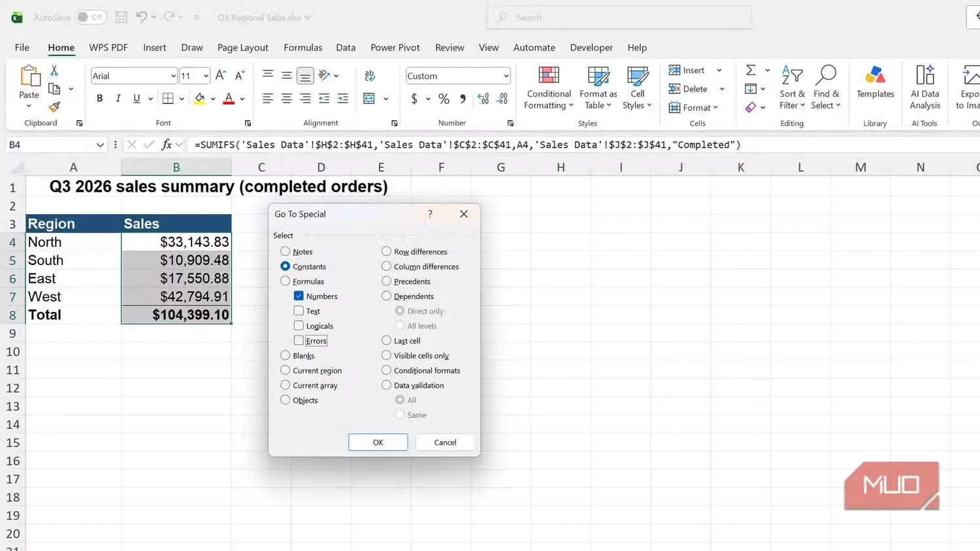Open the Custom number format dropdown
Screen dimensions: 980x551
(506, 76)
